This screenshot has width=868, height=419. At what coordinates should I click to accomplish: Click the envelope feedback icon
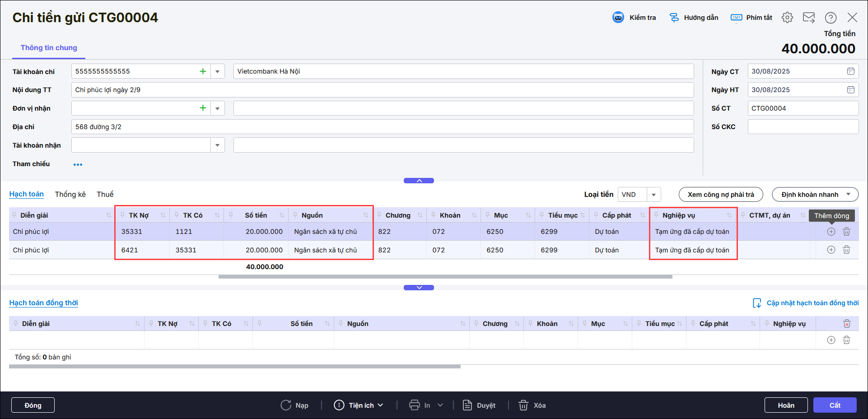[x=808, y=18]
